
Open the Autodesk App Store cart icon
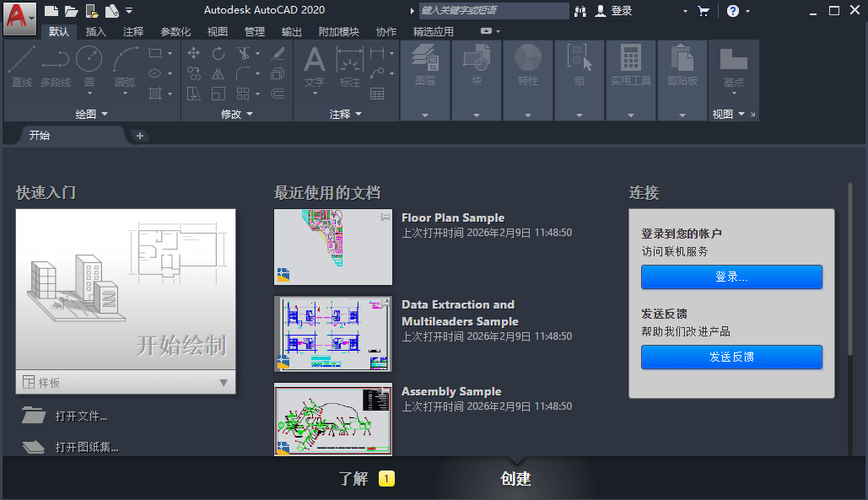click(x=704, y=11)
